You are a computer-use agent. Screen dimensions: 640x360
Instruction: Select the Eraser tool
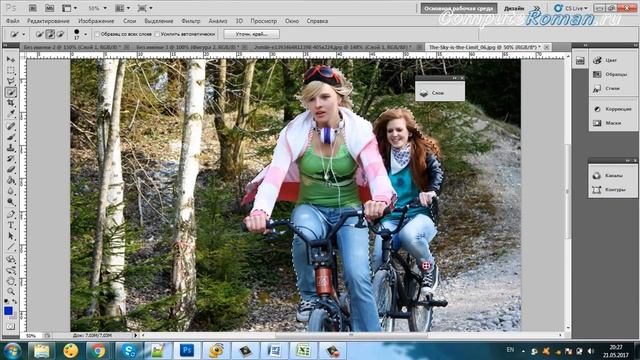coord(11,169)
